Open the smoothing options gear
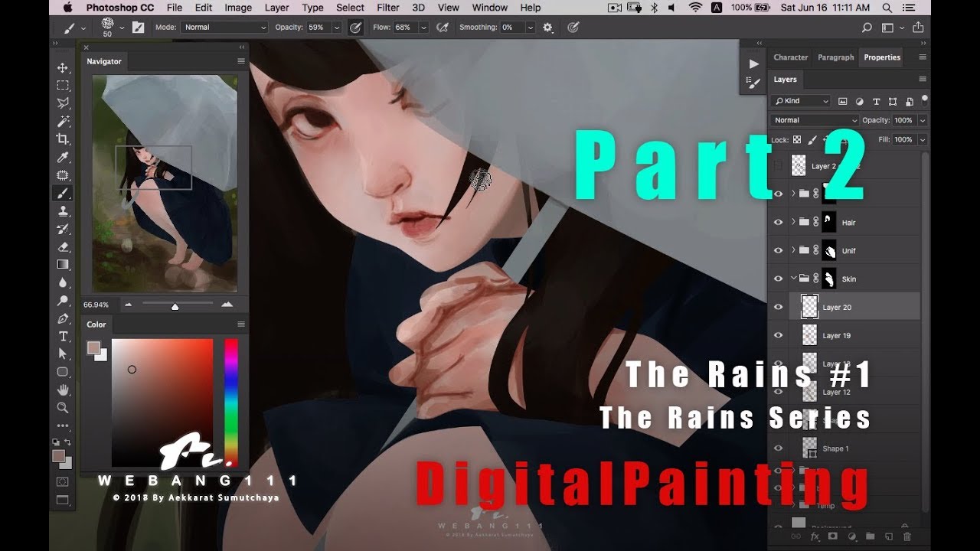980x551 pixels. [547, 28]
